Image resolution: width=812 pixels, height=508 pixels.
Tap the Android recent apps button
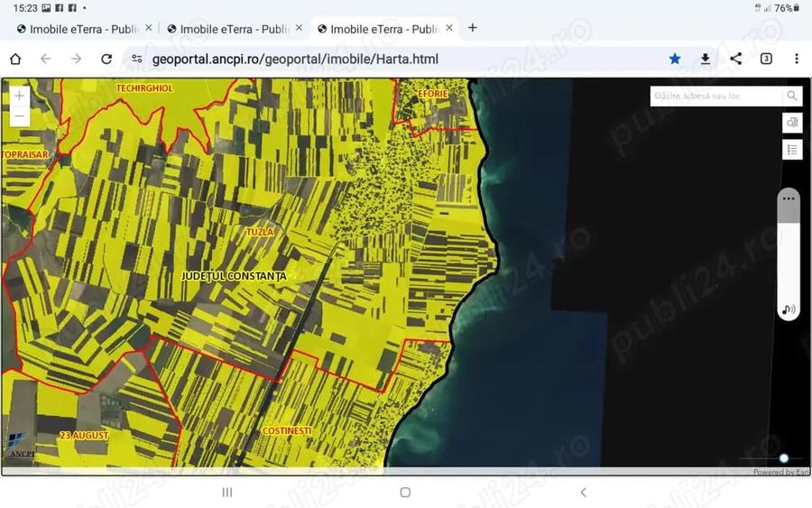pos(226,493)
